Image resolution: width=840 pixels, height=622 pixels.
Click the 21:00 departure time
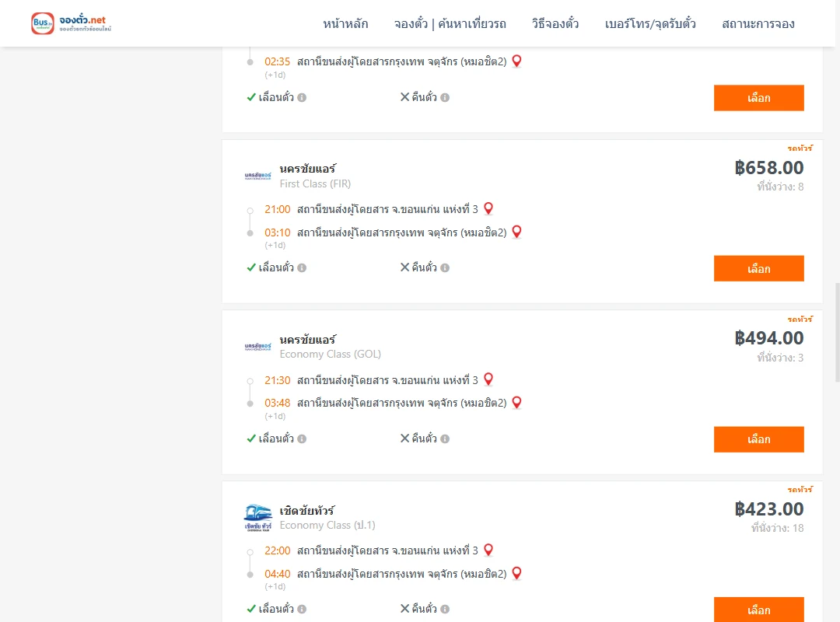(278, 209)
